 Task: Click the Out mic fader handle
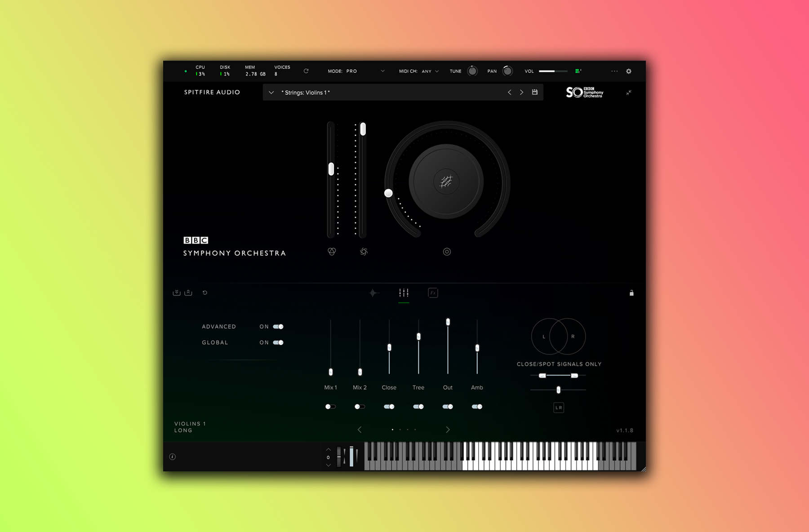pos(448,322)
